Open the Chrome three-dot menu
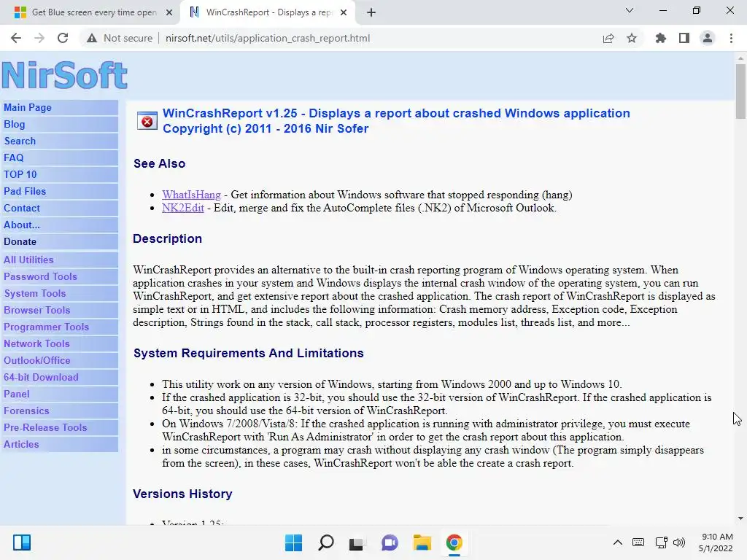The height and width of the screenshot is (560, 747). [x=731, y=38]
